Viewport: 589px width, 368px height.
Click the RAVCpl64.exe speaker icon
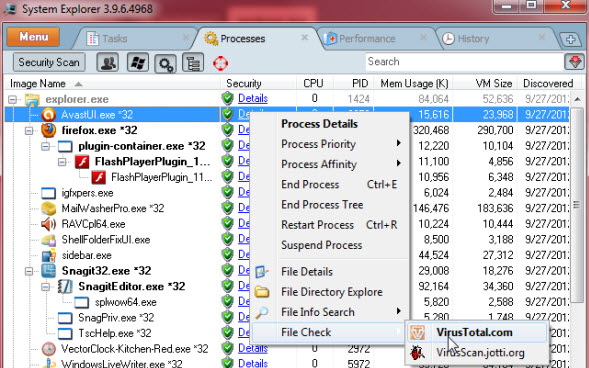click(x=48, y=224)
